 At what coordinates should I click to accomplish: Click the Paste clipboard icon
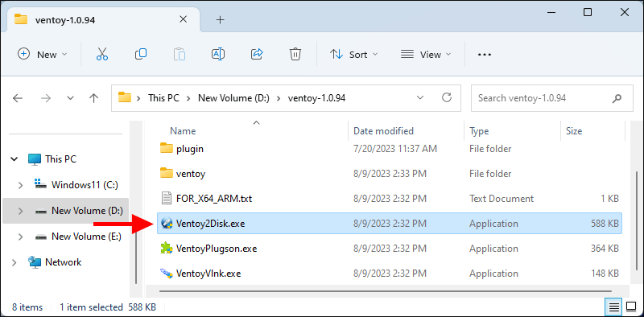pyautogui.click(x=179, y=54)
